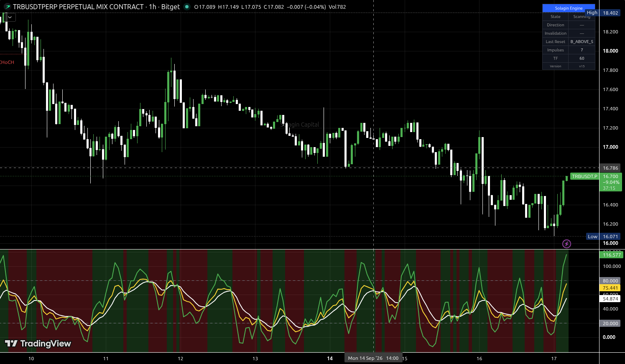Click the red CHoCH label on chart
Viewport: 625px width, 364px height.
pyautogui.click(x=7, y=62)
